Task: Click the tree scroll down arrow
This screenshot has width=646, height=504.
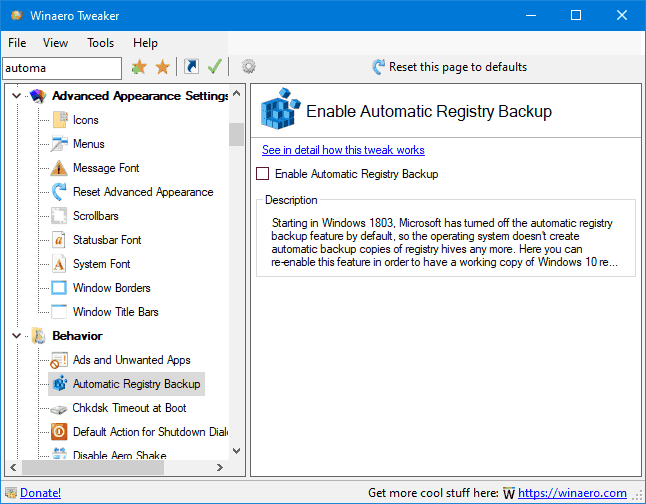Action: click(236, 450)
